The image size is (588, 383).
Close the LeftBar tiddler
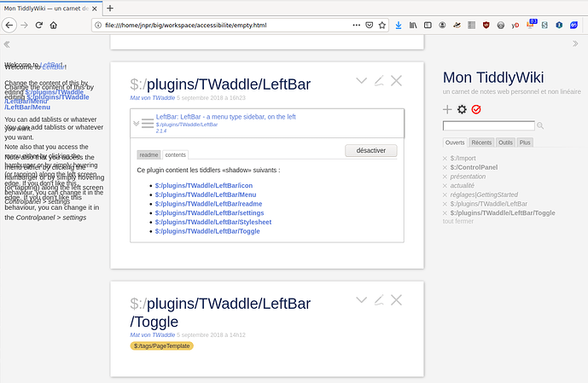click(396, 80)
